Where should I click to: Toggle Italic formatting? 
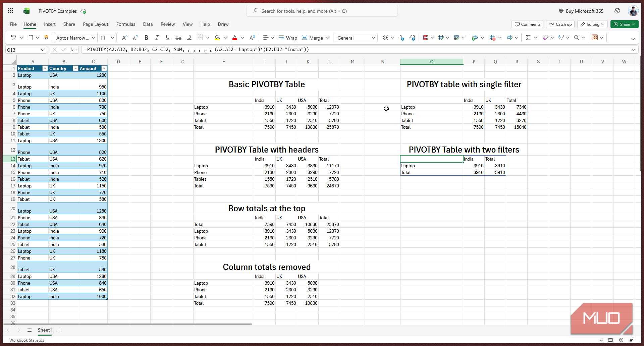coord(157,38)
